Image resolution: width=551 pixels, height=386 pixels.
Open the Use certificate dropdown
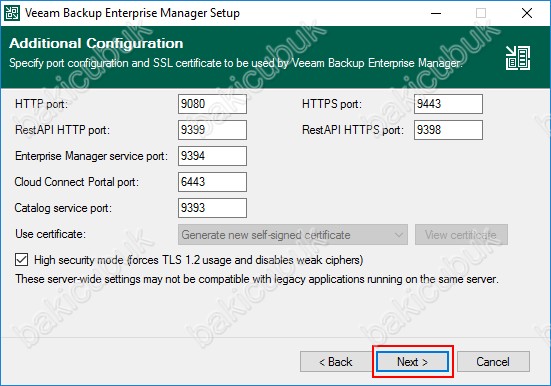(293, 235)
